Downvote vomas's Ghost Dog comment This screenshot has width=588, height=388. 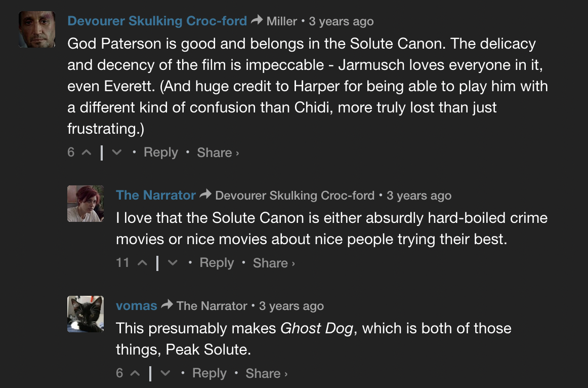coord(165,373)
